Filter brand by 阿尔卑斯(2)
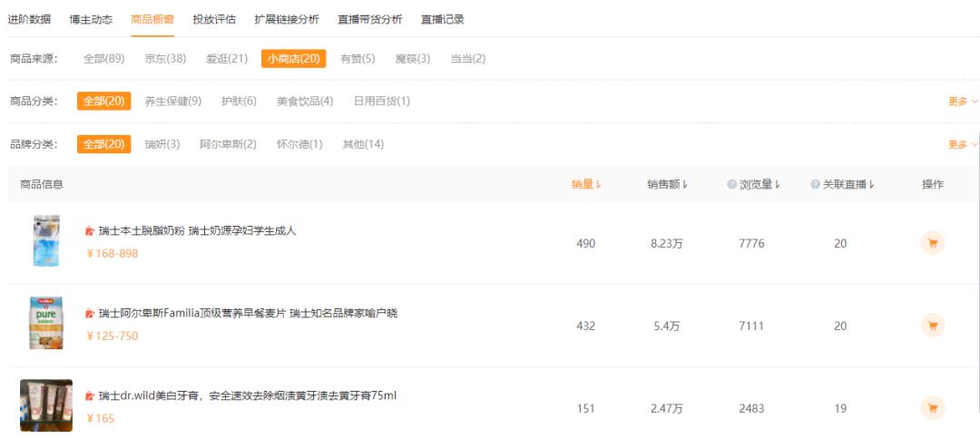This screenshot has width=980, height=448. coord(228,144)
